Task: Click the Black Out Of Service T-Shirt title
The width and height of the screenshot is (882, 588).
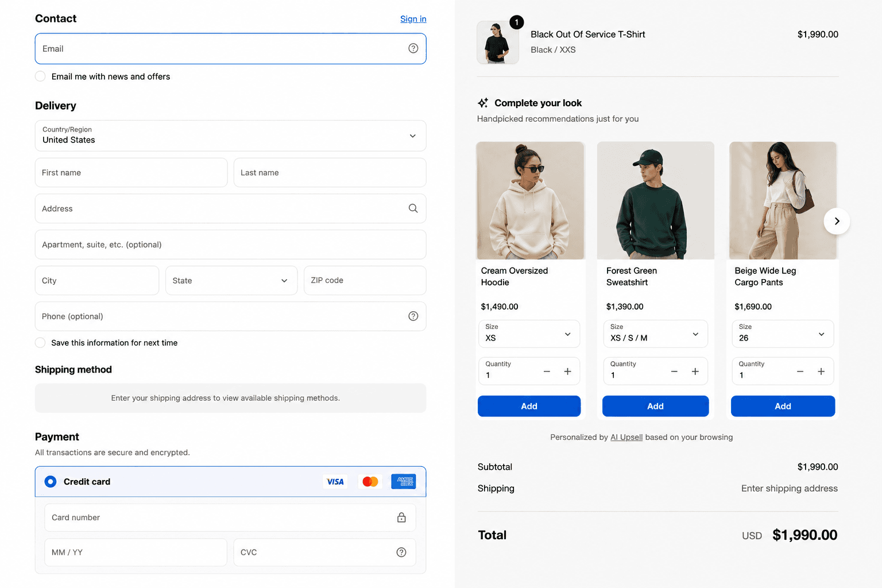Action: coord(587,34)
